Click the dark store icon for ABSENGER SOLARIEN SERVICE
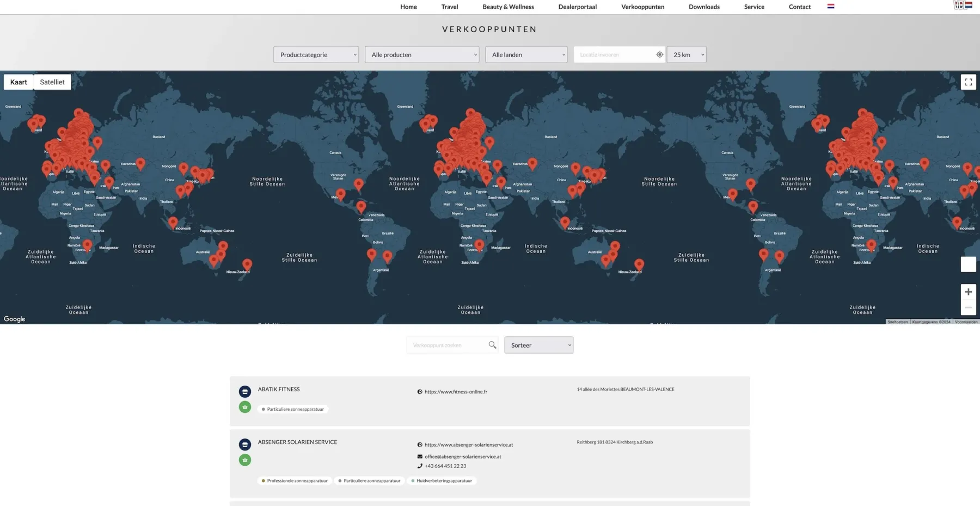980x506 pixels. click(245, 444)
